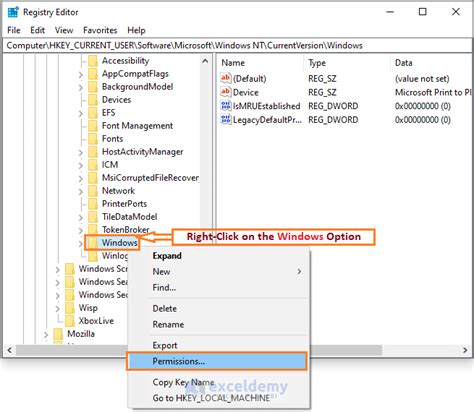474x412 pixels.
Task: Click the Type column header
Action: coord(317,63)
